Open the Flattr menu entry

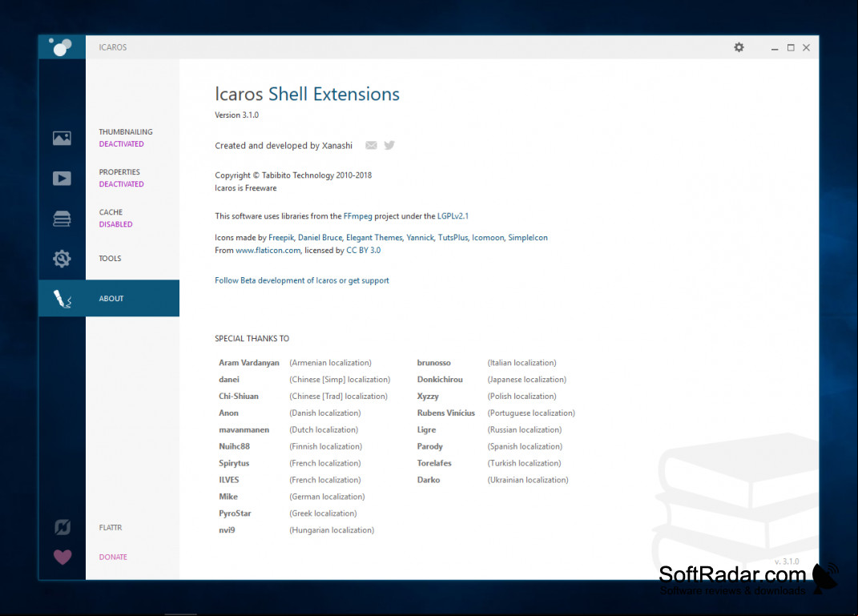coord(111,527)
